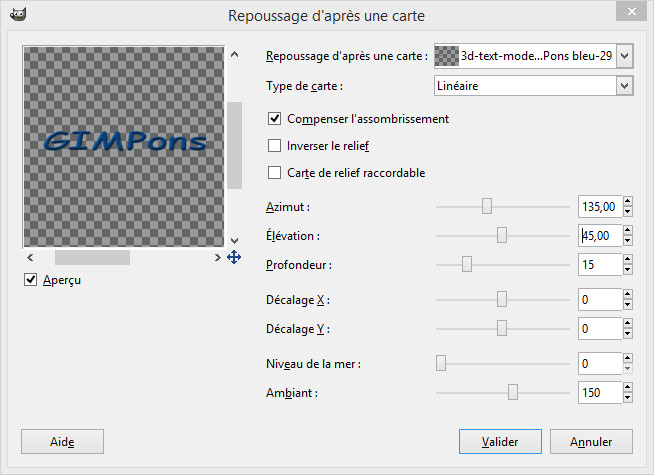
Task: Decrease Décalage Y with the down stepper arrow
Action: 628,334
